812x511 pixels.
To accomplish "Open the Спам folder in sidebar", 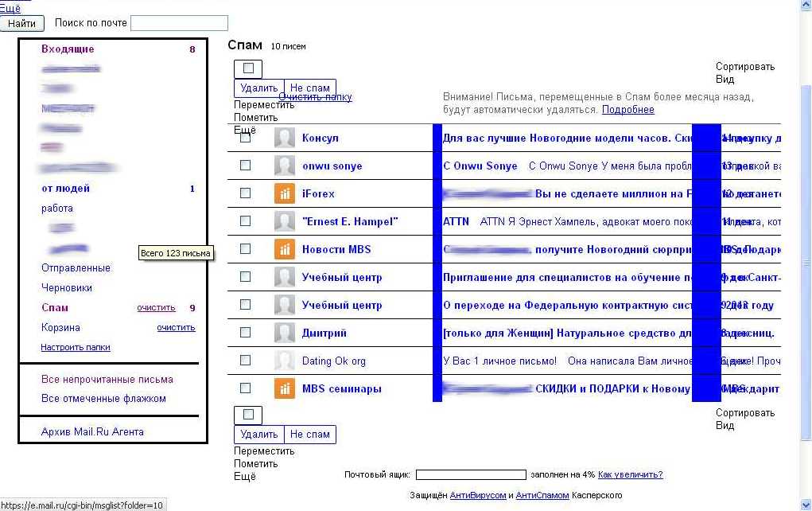I will pyautogui.click(x=55, y=308).
